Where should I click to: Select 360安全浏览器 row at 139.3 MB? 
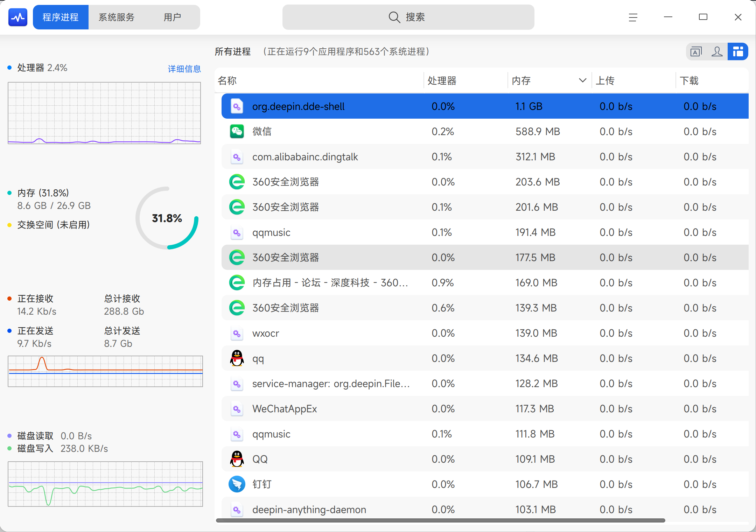click(x=485, y=308)
